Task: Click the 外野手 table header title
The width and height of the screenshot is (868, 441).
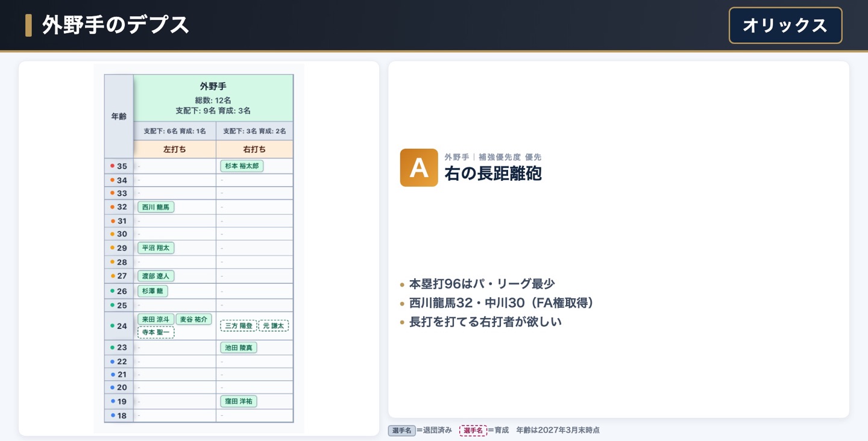Action: pos(213,86)
